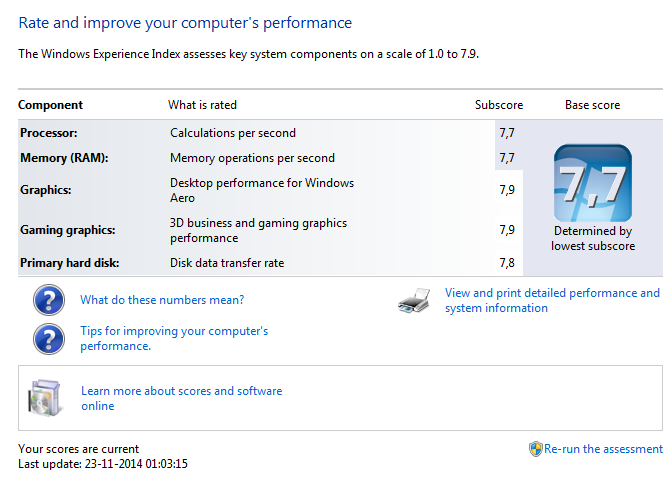Click the large 7,7 base score badge
668x488 pixels.
pyautogui.click(x=592, y=183)
